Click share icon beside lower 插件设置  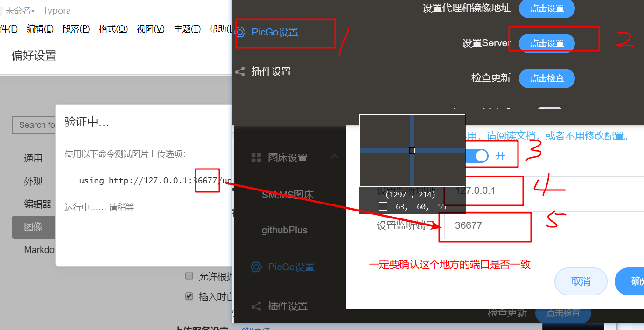(256, 306)
